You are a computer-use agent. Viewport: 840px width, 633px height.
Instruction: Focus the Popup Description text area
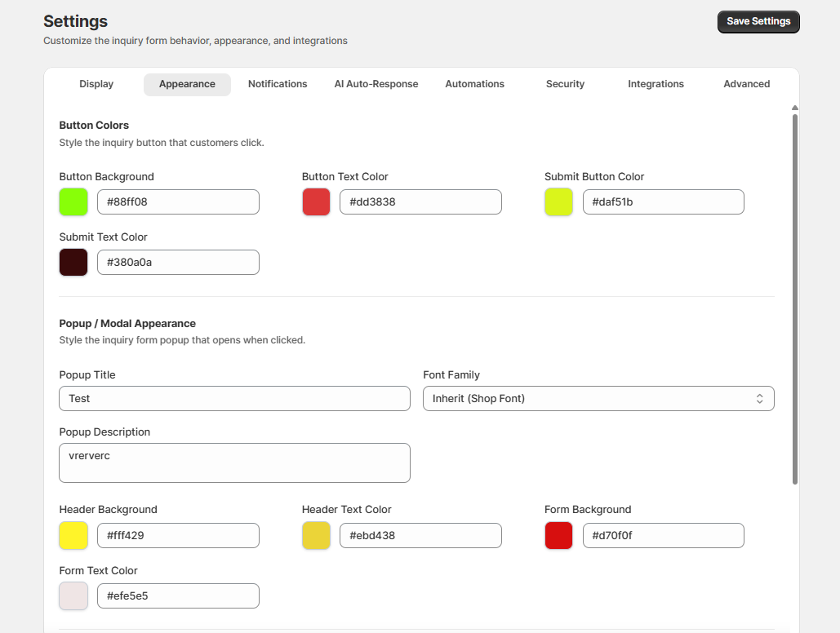tap(234, 463)
